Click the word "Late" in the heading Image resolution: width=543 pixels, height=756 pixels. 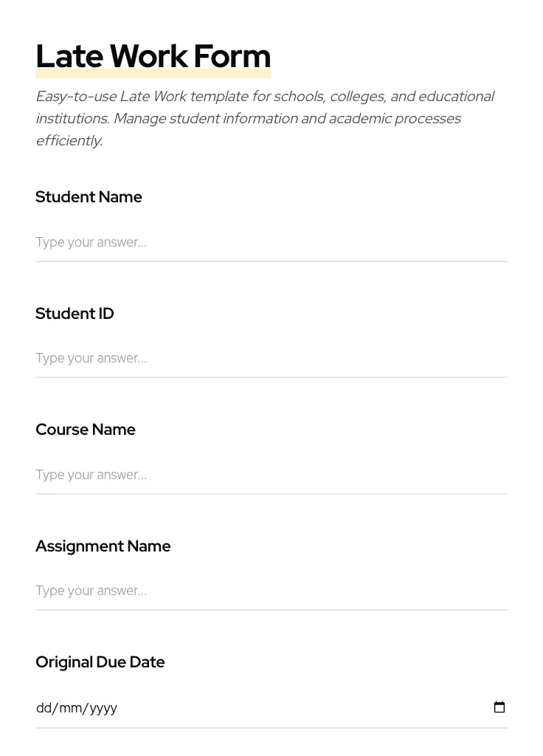pos(69,57)
